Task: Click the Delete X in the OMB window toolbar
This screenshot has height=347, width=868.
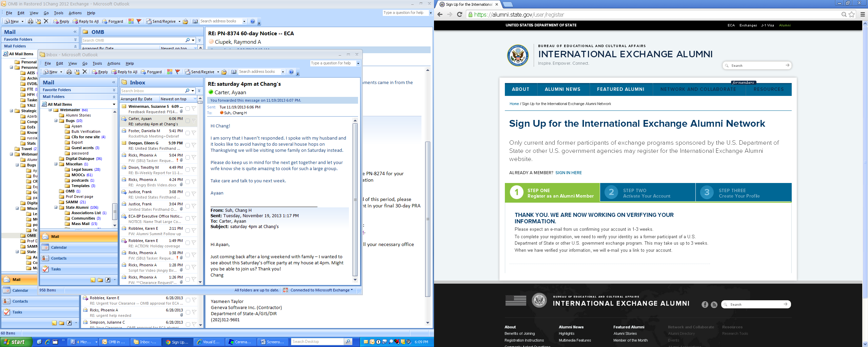Action: pyautogui.click(x=46, y=21)
